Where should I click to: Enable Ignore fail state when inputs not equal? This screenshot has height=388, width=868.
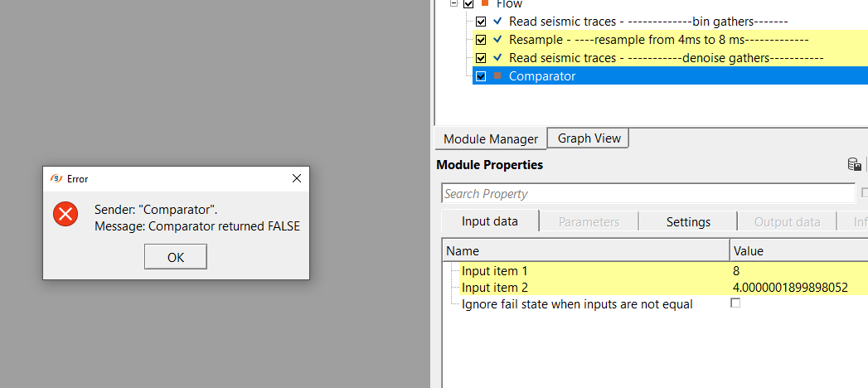coord(735,303)
